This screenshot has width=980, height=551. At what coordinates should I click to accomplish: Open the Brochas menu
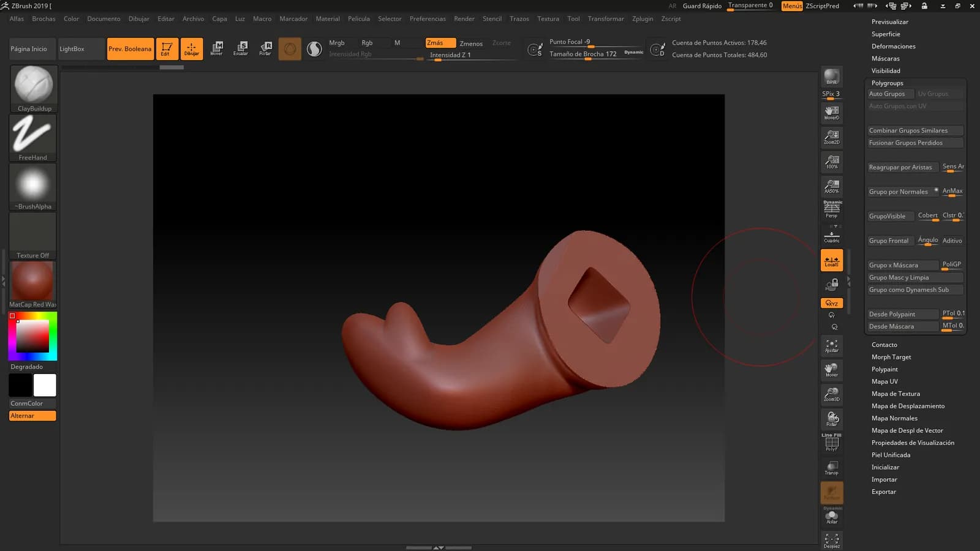coord(43,19)
